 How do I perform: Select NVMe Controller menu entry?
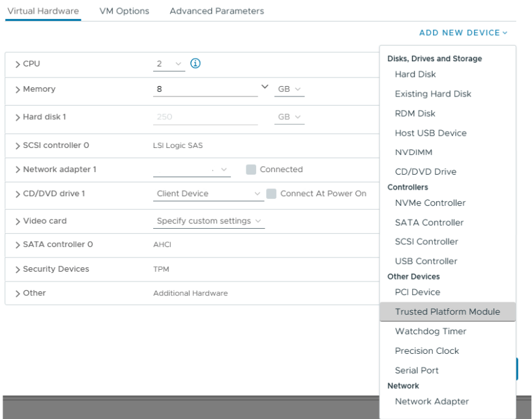(430, 203)
